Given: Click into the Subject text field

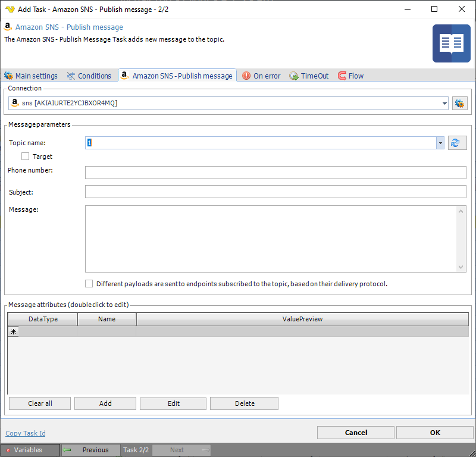Looking at the screenshot, I should point(275,192).
